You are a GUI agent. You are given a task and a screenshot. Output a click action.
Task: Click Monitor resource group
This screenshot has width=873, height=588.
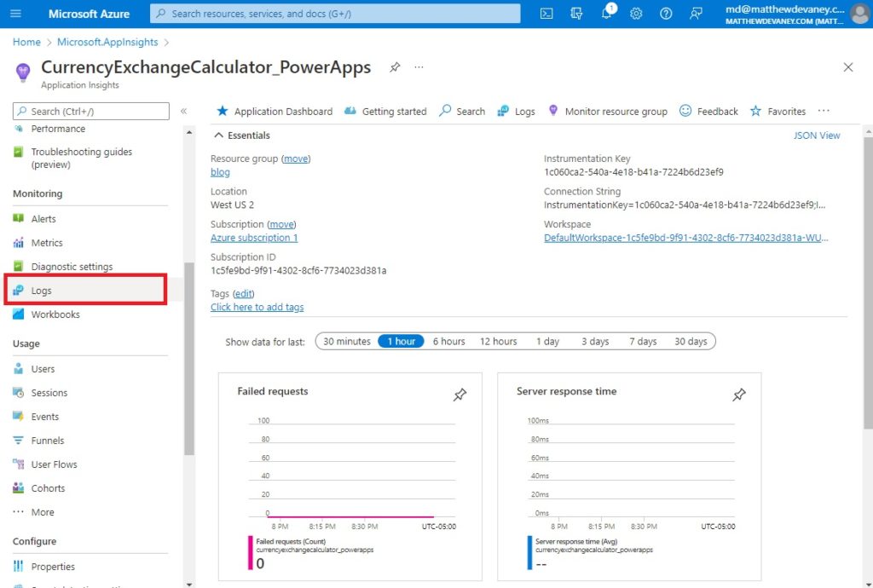608,112
